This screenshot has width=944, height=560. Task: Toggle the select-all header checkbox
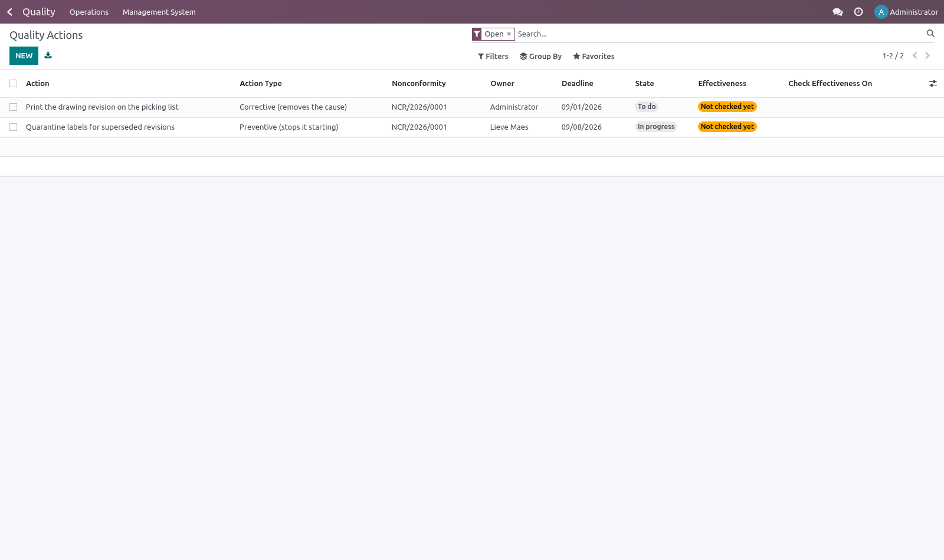pos(13,84)
